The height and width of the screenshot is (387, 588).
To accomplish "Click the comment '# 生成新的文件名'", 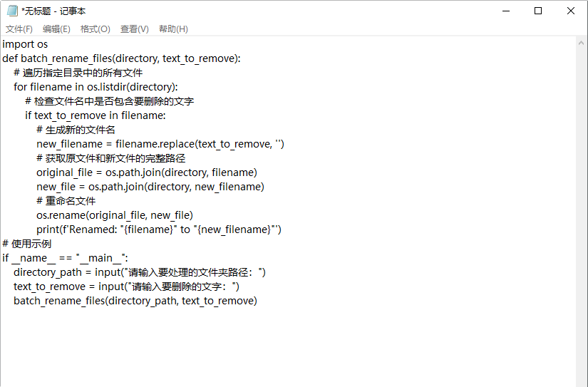I will pos(76,130).
